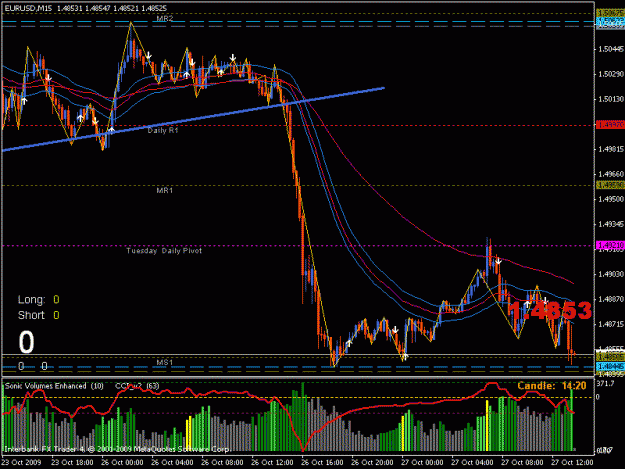Click the Short 0 counter
This screenshot has width=625, height=469.
[x=39, y=315]
